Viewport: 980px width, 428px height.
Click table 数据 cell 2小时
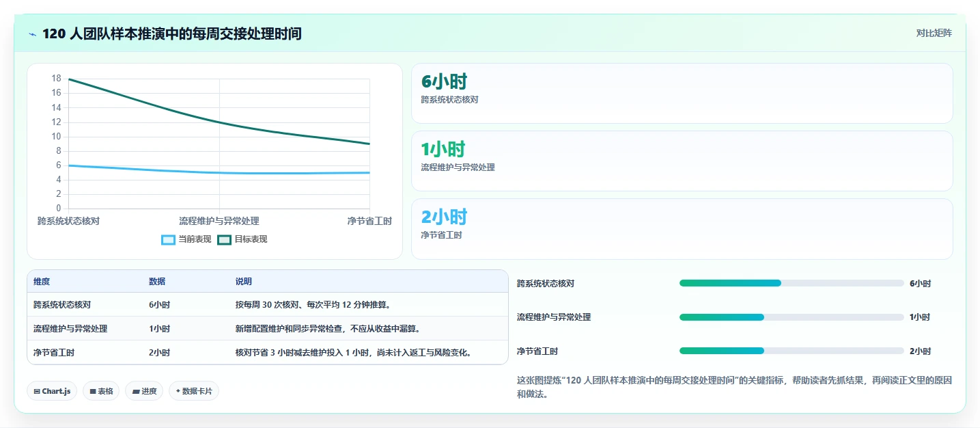[160, 353]
